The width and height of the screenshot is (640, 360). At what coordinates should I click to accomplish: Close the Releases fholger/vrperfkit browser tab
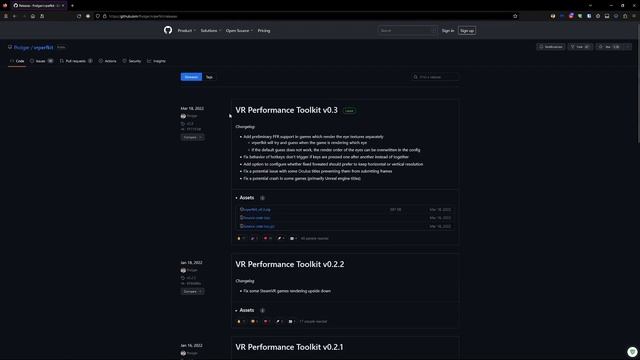pyautogui.click(x=63, y=6)
